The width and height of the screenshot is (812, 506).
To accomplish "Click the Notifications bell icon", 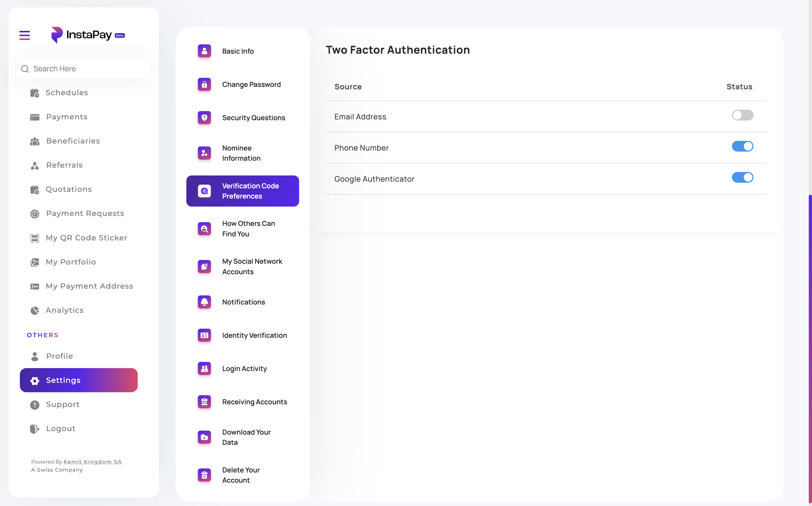I will [x=204, y=302].
